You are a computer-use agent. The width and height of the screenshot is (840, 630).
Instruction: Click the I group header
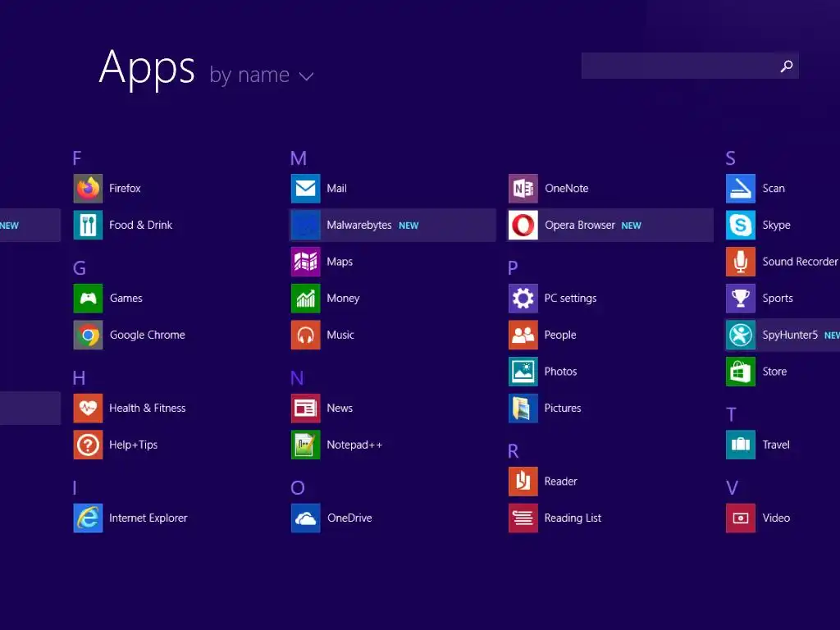[75, 487]
